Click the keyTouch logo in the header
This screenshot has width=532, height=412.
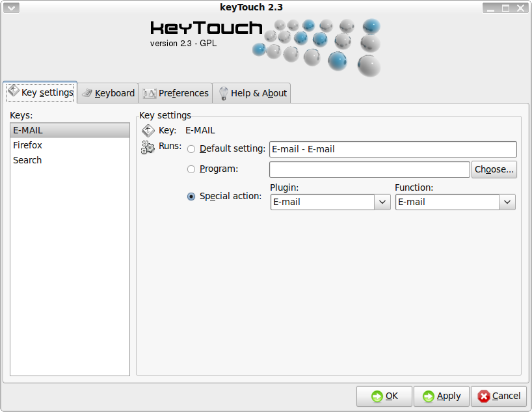click(206, 29)
